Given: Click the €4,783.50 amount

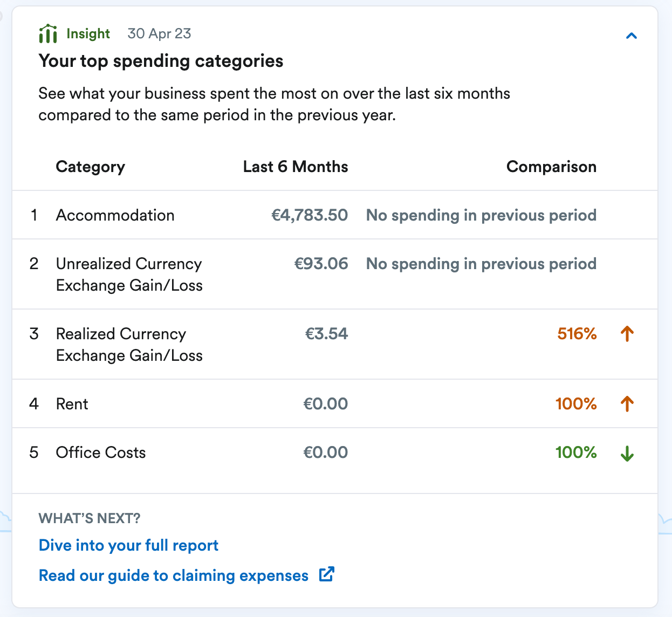Looking at the screenshot, I should (310, 215).
